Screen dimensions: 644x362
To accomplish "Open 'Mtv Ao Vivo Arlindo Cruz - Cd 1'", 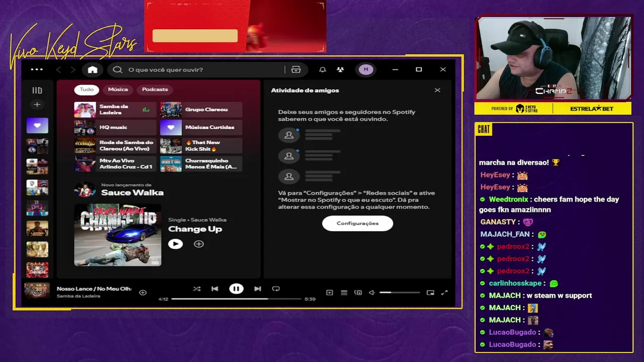I will point(115,164).
